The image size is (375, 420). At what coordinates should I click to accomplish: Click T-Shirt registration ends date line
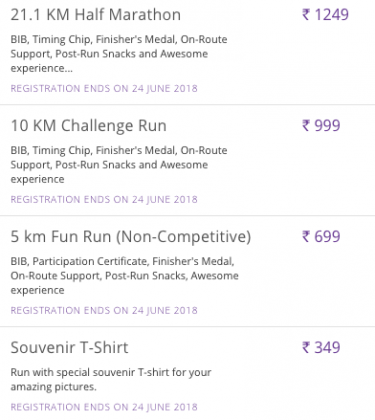click(104, 407)
